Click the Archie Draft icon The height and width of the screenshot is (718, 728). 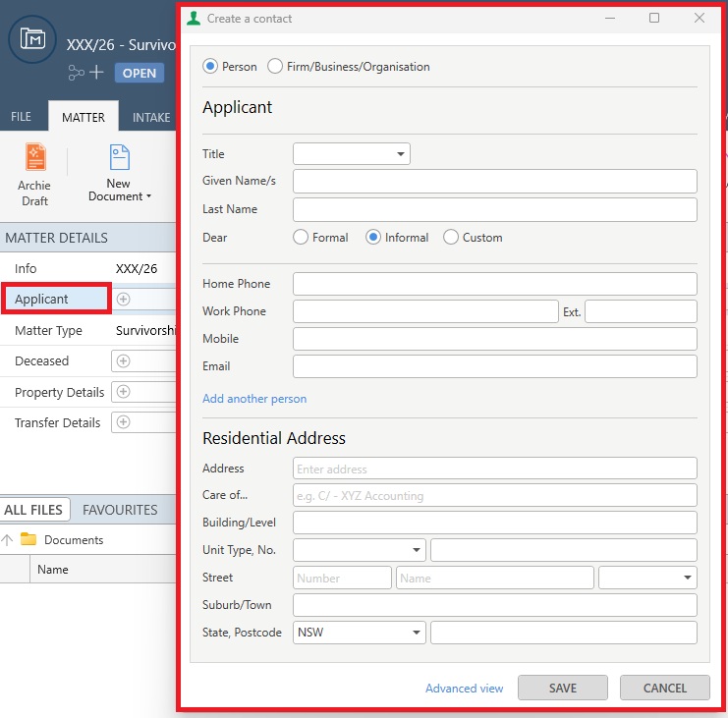point(35,158)
